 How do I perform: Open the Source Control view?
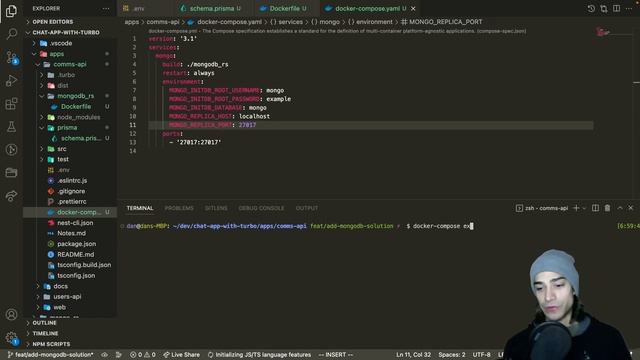[11, 57]
